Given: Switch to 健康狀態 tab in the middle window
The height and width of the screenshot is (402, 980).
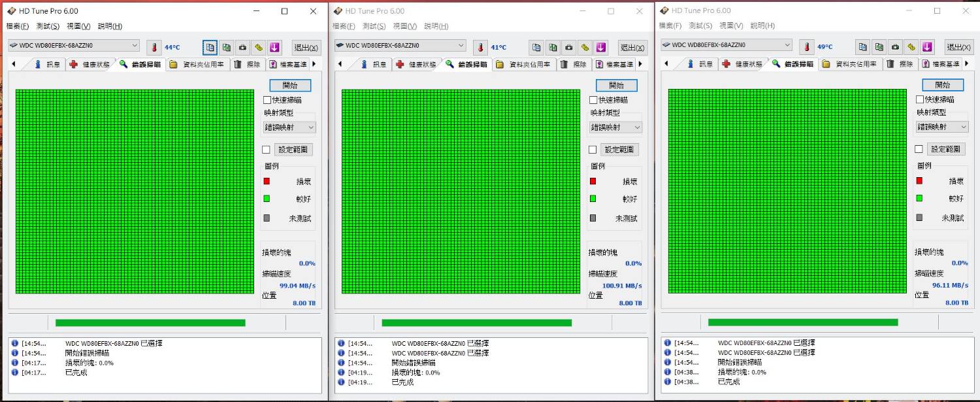Looking at the screenshot, I should [x=416, y=64].
